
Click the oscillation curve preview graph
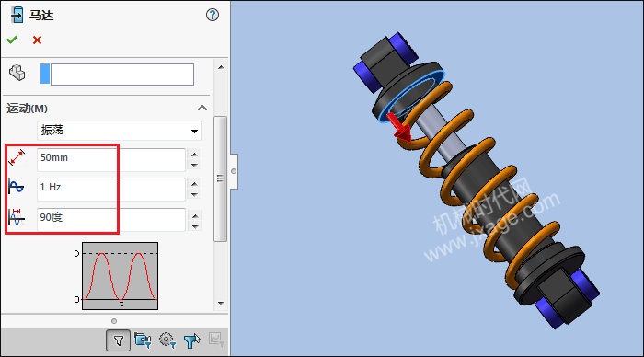coord(120,276)
